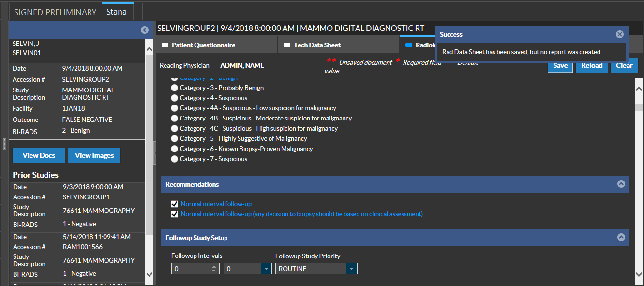Viewport: 644px width, 286px height.
Task: Click the View Images button
Action: (94, 155)
